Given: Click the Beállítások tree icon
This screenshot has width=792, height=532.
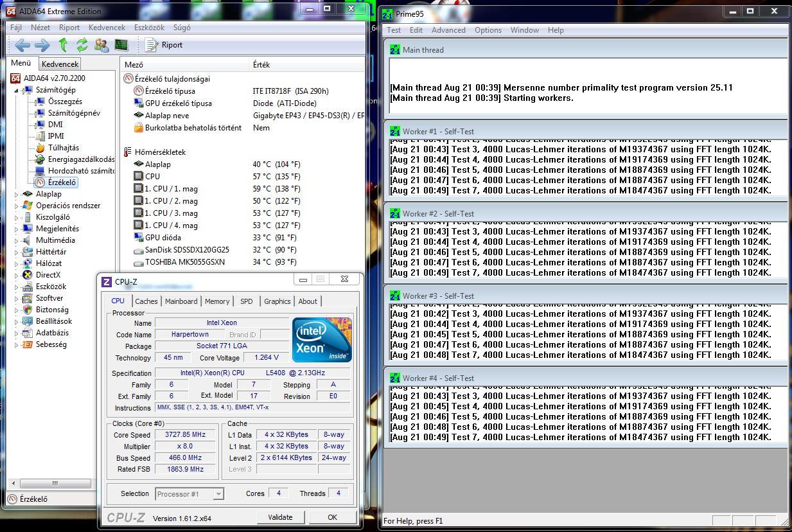Looking at the screenshot, I should [28, 321].
